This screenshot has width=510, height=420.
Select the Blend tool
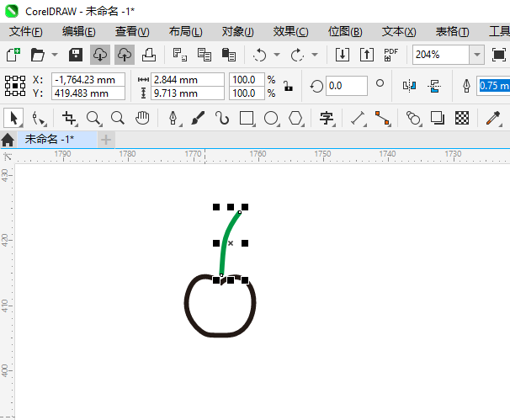coord(413,118)
